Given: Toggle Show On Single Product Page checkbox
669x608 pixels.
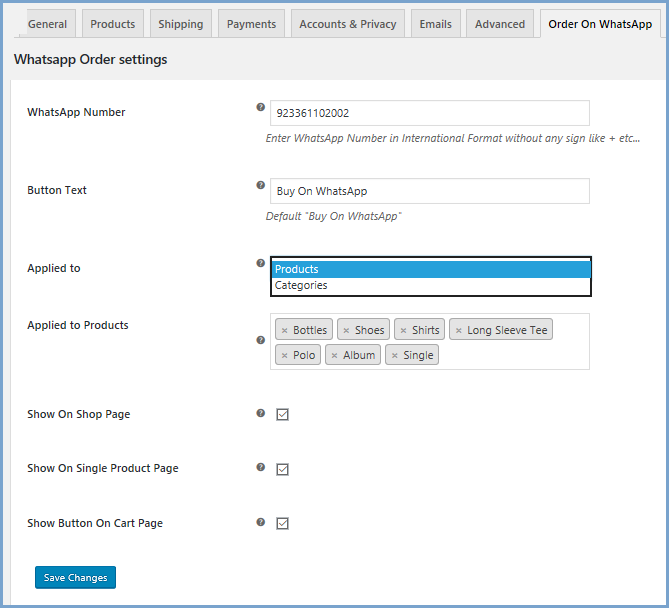Looking at the screenshot, I should coord(282,469).
